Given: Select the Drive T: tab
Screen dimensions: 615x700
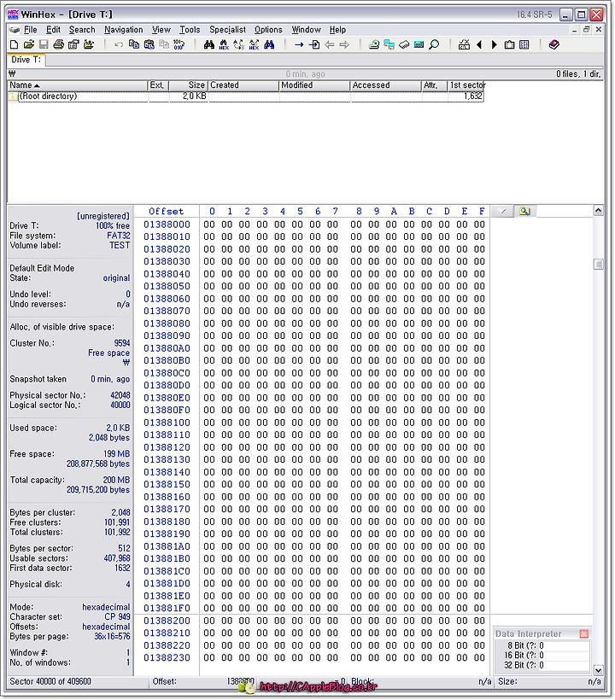Looking at the screenshot, I should pyautogui.click(x=26, y=60).
